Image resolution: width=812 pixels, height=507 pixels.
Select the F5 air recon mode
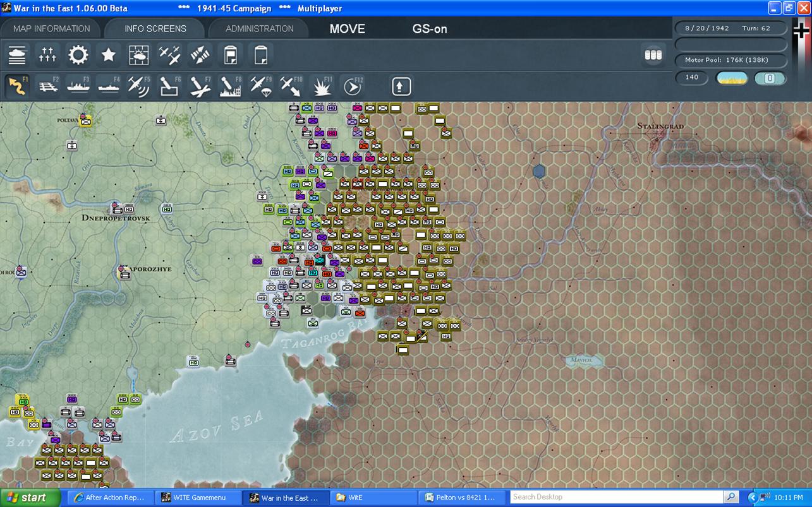[x=138, y=86]
